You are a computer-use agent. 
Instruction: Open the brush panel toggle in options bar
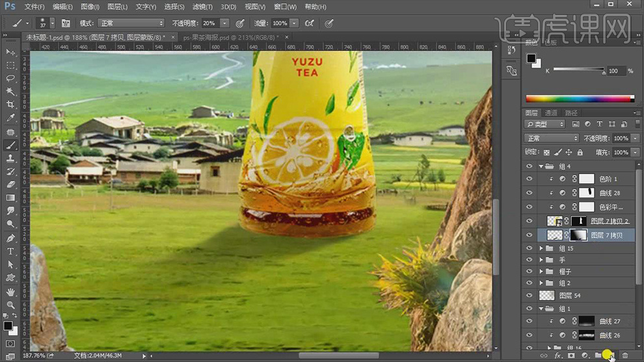point(66,23)
